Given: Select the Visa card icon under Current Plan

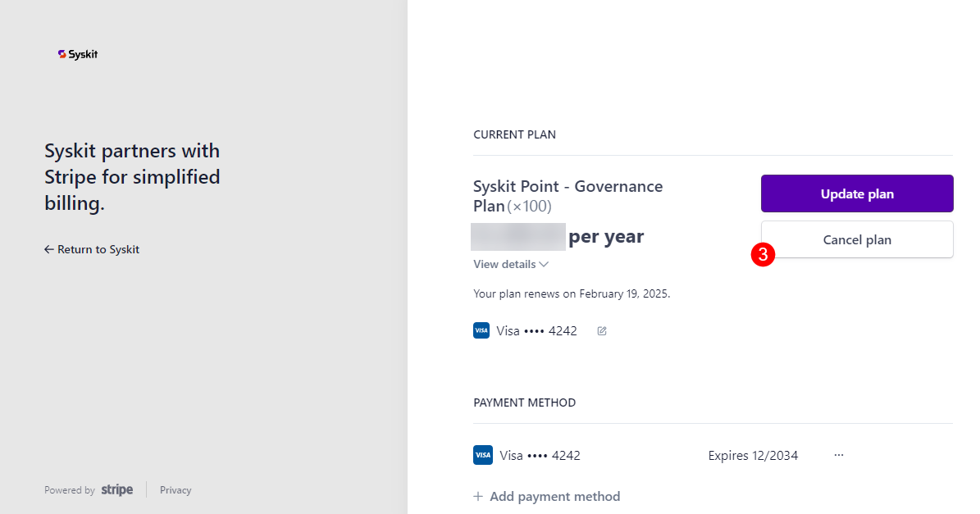Looking at the screenshot, I should point(481,330).
